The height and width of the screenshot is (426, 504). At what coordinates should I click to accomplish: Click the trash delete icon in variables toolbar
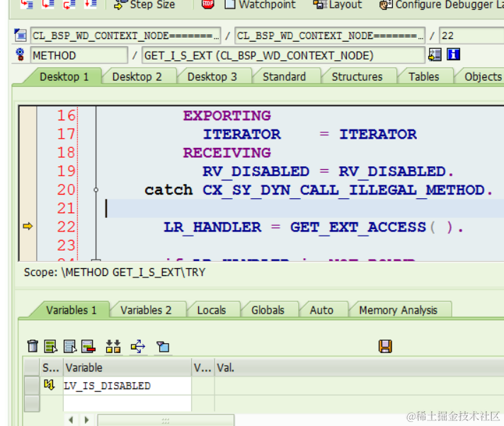coord(33,346)
